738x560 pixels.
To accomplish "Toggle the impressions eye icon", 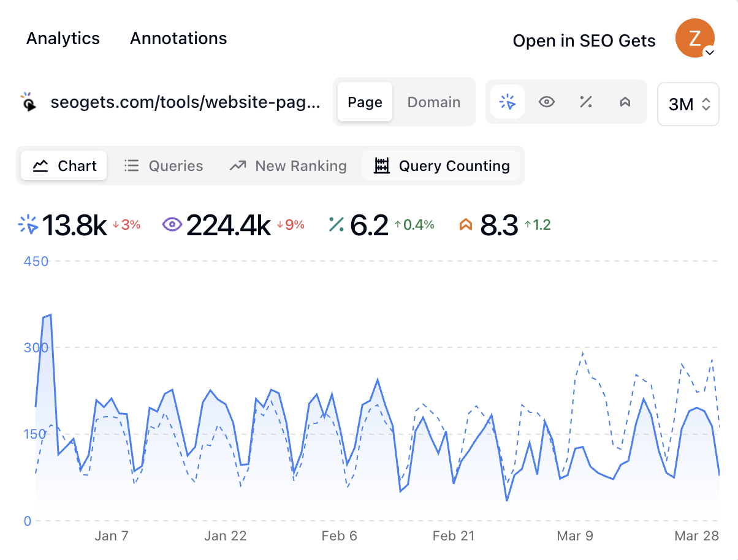I will point(546,102).
